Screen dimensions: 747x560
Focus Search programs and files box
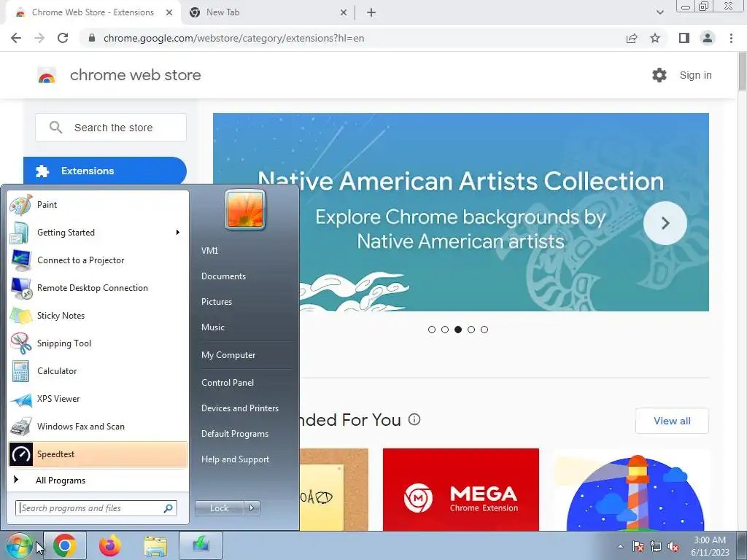pos(96,508)
